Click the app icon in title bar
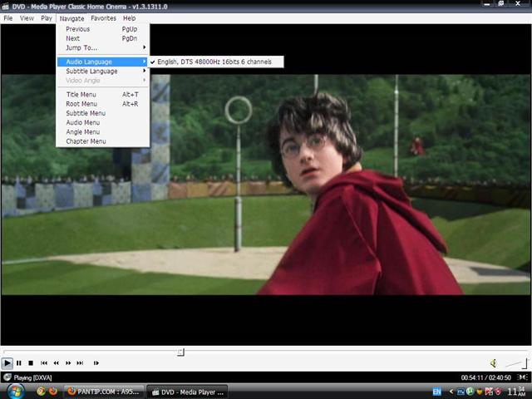532x399 pixels. 5,7
